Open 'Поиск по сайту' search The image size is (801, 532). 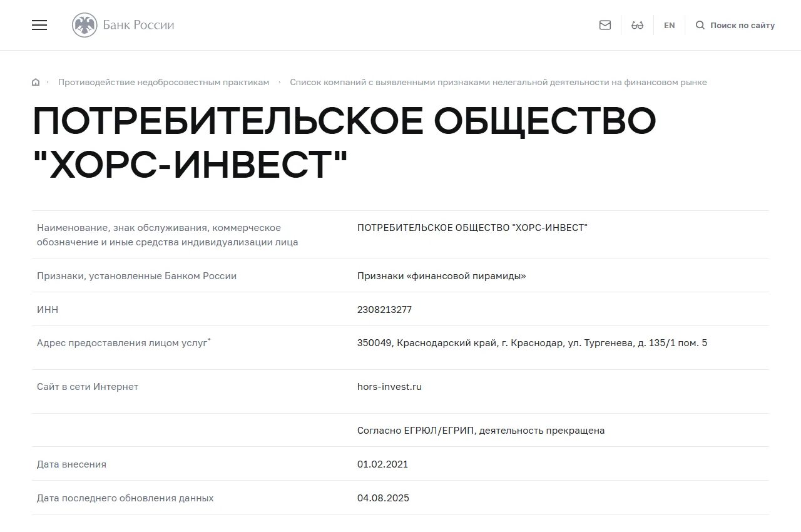point(742,26)
